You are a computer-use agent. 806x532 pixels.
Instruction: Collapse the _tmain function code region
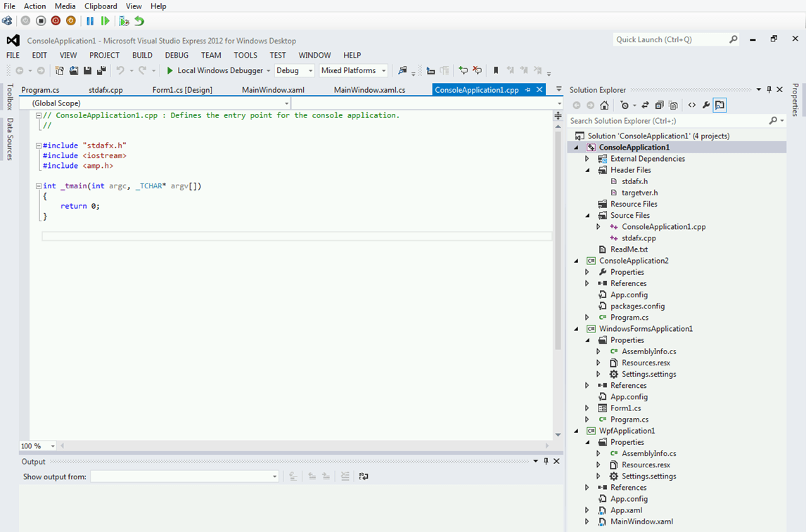[38, 186]
